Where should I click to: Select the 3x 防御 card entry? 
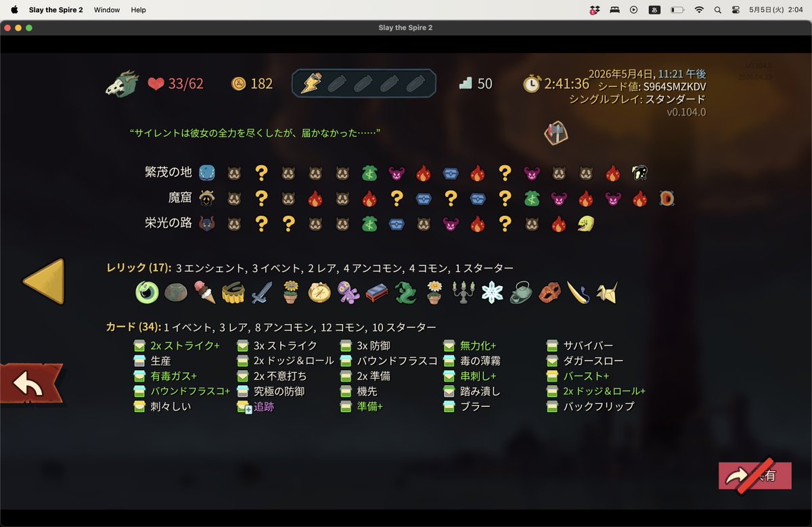click(x=365, y=345)
